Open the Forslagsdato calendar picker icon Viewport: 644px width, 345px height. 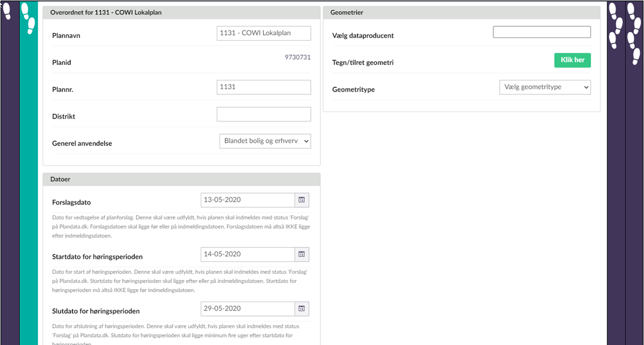tap(302, 200)
